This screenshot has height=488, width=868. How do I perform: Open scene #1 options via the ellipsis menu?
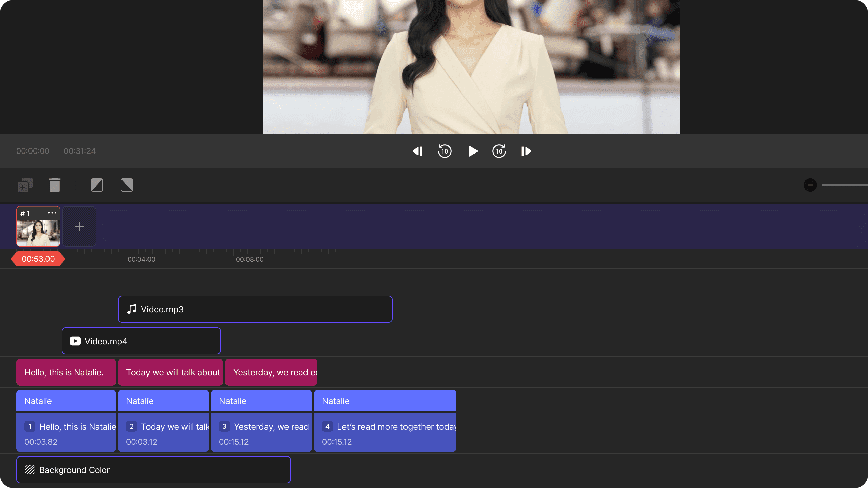tap(52, 213)
